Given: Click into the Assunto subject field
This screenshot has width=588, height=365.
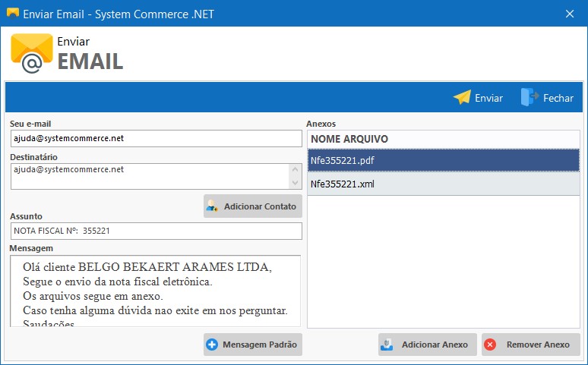Looking at the screenshot, I should tap(156, 231).
